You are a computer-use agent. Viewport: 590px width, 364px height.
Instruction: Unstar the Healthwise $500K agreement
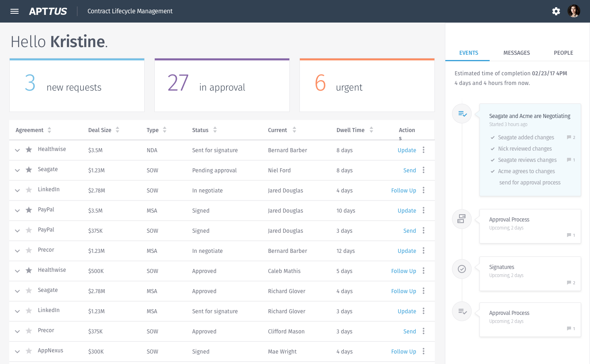(29, 271)
